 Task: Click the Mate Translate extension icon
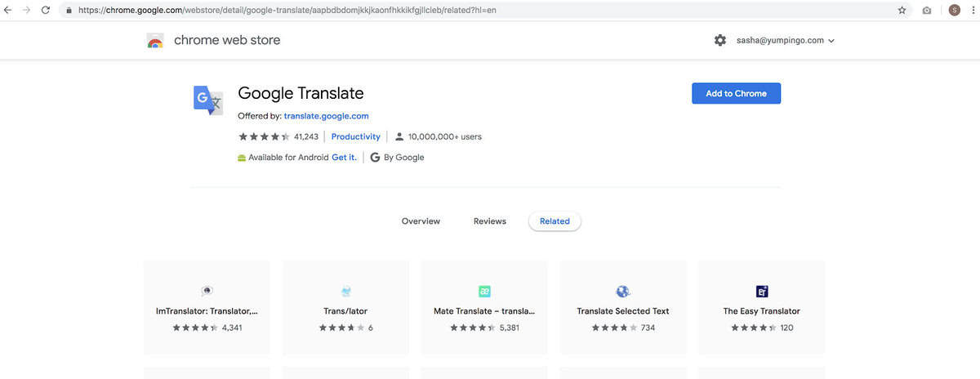click(x=484, y=291)
